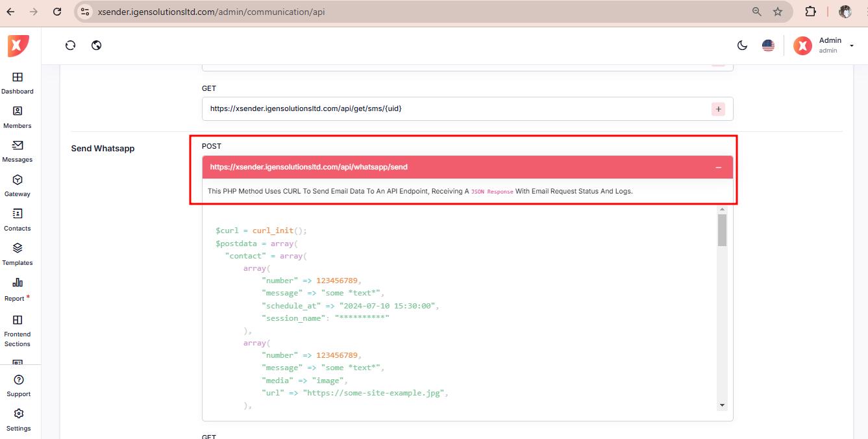Expand the GET sms uid endpoint

click(x=718, y=109)
